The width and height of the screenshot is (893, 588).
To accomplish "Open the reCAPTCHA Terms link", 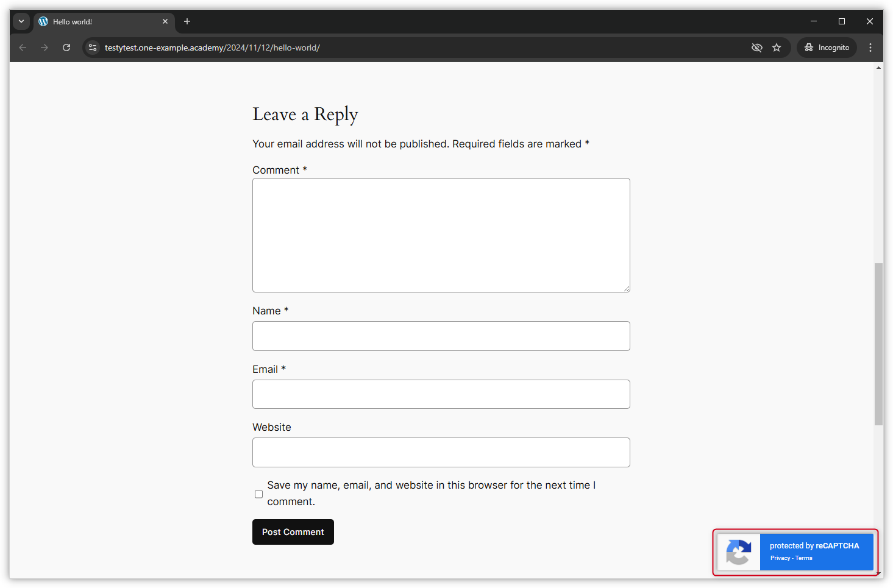I will point(803,558).
